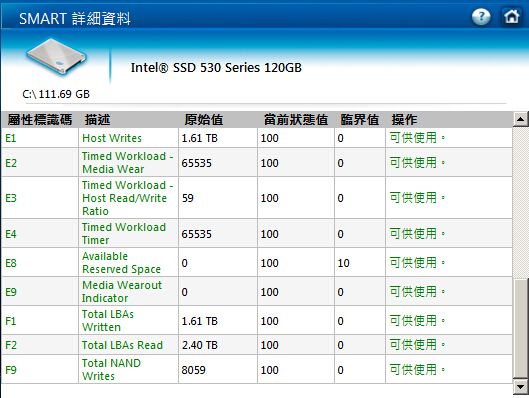Image resolution: width=529 pixels, height=398 pixels.
Task: Go to home via the house icon
Action: click(511, 16)
